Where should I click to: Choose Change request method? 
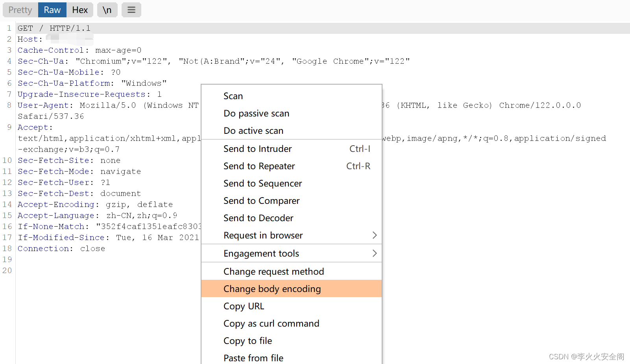click(x=292, y=272)
